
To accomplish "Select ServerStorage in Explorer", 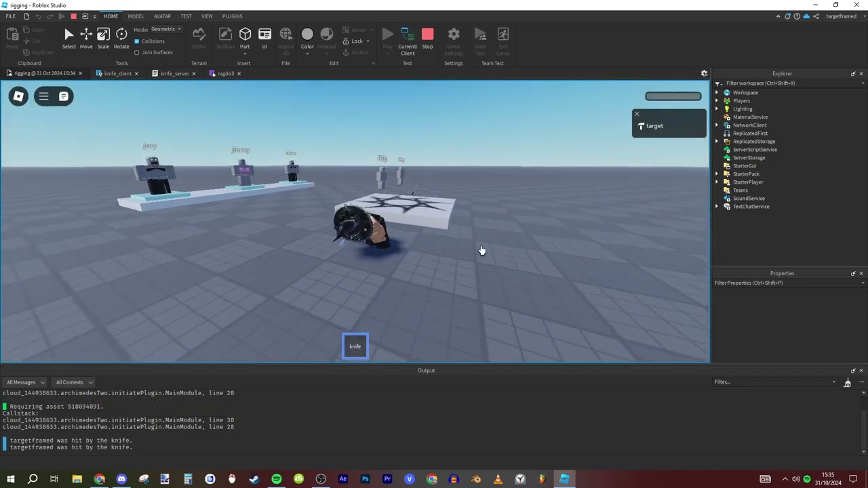I will point(749,158).
